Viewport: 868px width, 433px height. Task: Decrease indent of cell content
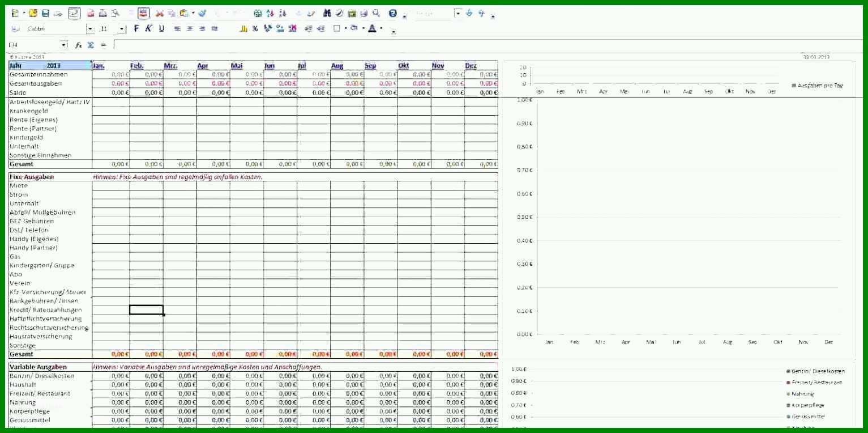pos(309,28)
